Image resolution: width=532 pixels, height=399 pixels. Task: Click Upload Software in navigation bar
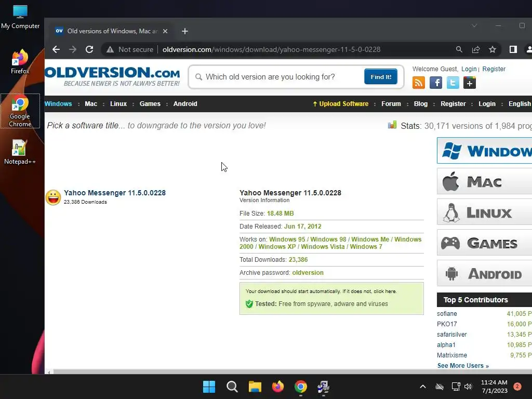[x=341, y=104]
